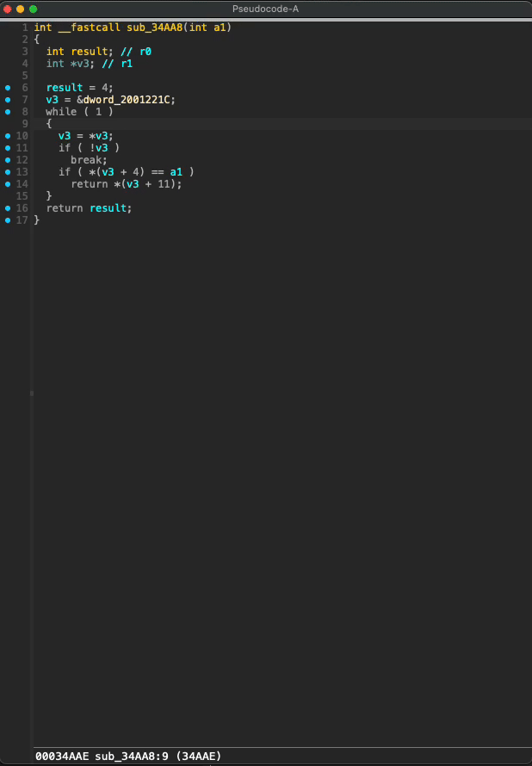Toggle breakpoint dot on line 17
This screenshot has height=766, width=532.
[x=8, y=220]
